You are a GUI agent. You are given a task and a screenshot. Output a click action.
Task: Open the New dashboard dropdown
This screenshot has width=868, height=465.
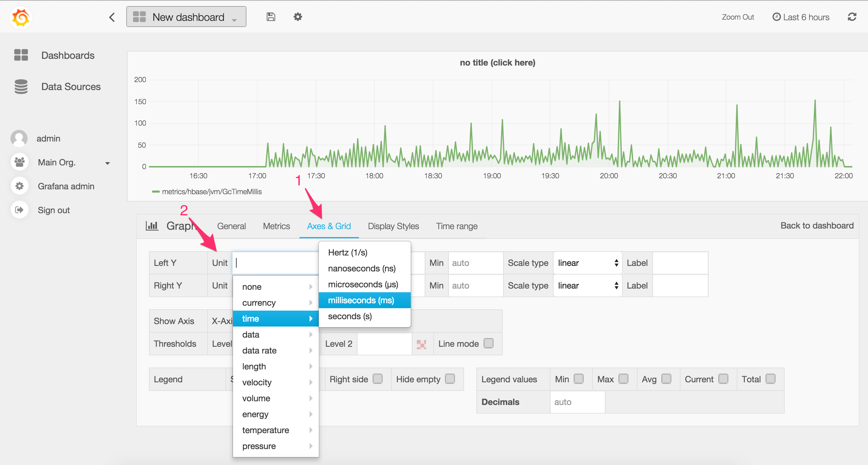coord(186,17)
